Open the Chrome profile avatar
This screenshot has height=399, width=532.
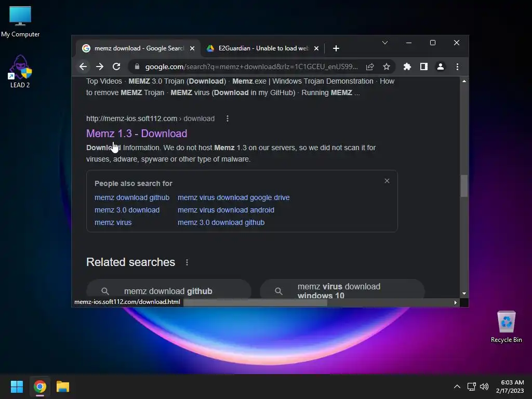(x=441, y=66)
